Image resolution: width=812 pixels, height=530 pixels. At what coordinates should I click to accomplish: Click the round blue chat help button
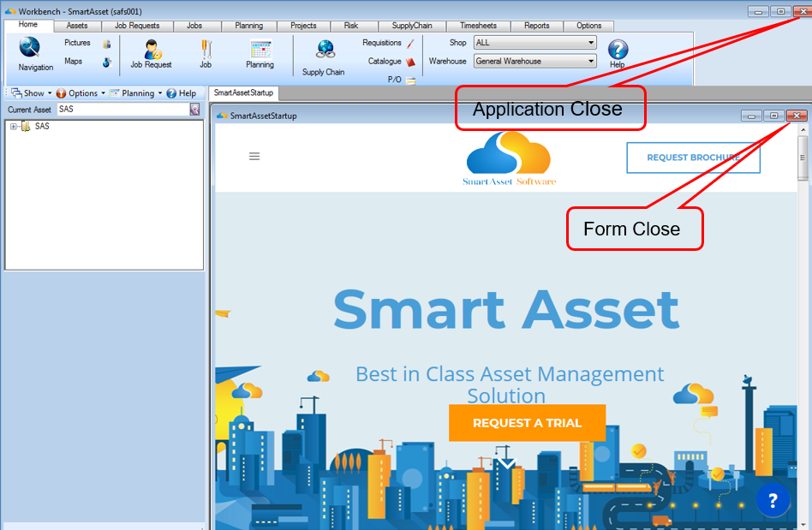click(x=773, y=500)
